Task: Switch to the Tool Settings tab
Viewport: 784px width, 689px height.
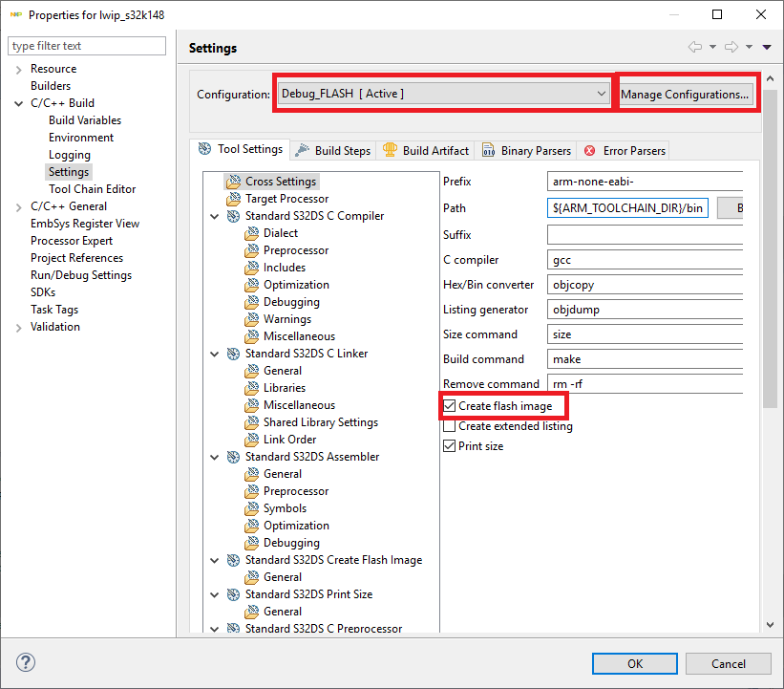Action: 241,149
